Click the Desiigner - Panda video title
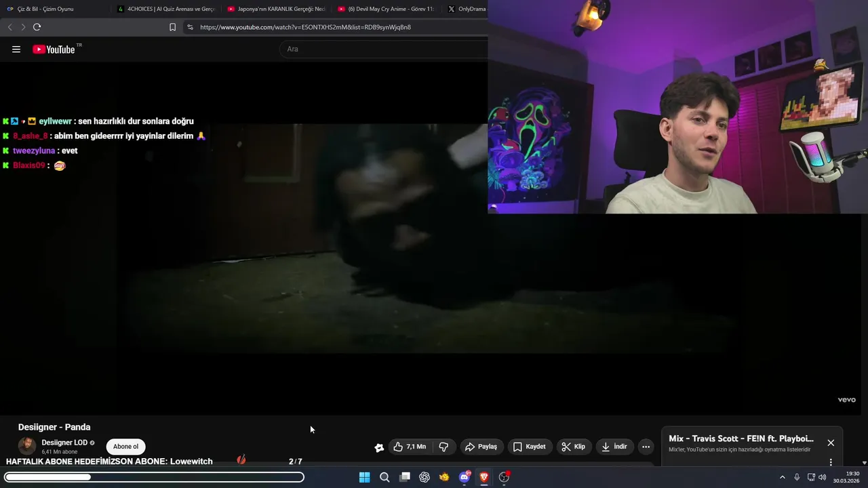Screen dimensions: 868x488 click(54, 427)
